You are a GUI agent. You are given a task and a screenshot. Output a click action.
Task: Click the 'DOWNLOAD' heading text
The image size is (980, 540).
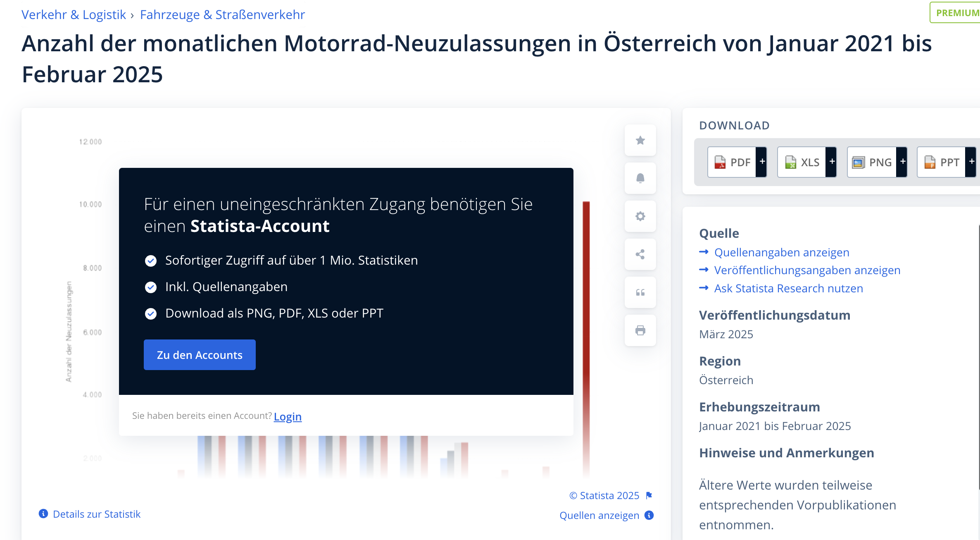[734, 125]
